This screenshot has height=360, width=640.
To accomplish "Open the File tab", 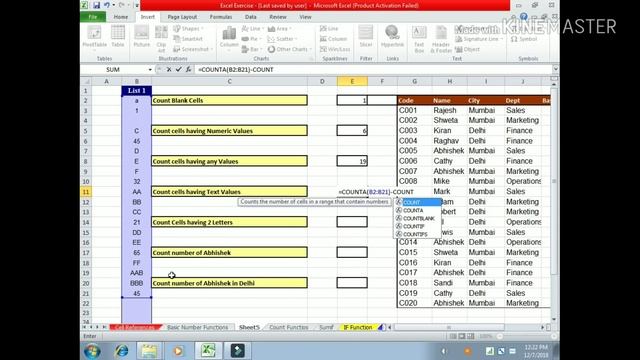I will [x=93, y=17].
